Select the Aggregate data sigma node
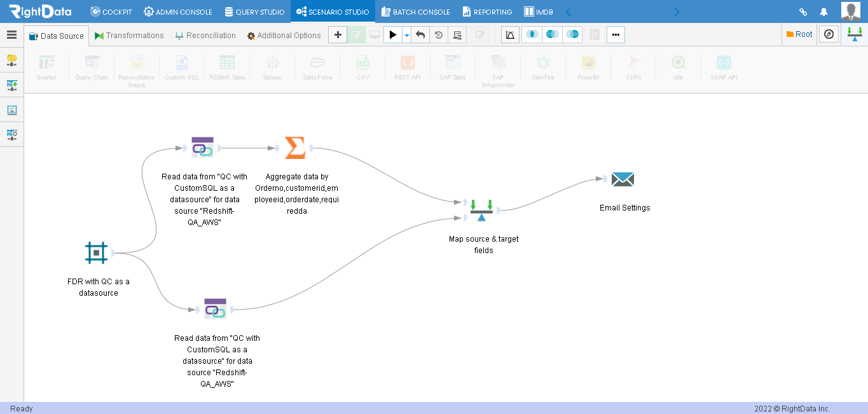 [x=294, y=148]
